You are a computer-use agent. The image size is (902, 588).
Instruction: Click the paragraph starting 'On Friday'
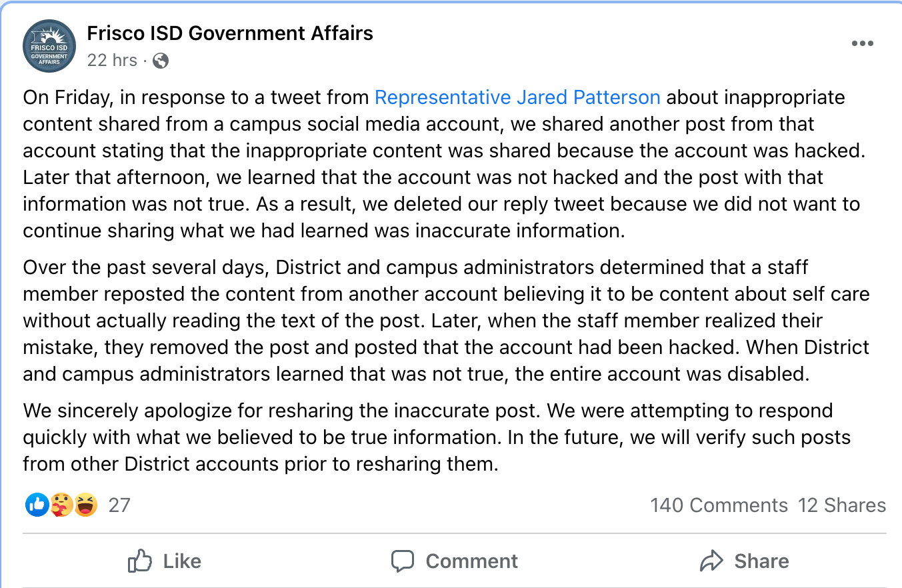click(440, 164)
